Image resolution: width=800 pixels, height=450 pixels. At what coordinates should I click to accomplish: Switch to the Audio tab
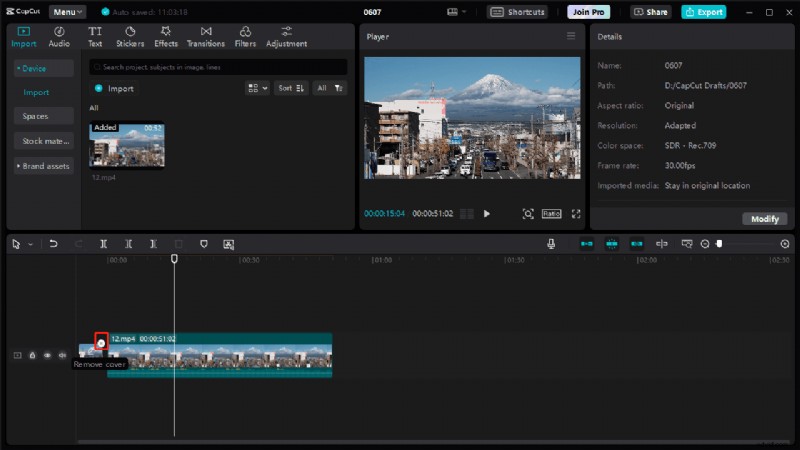click(59, 37)
